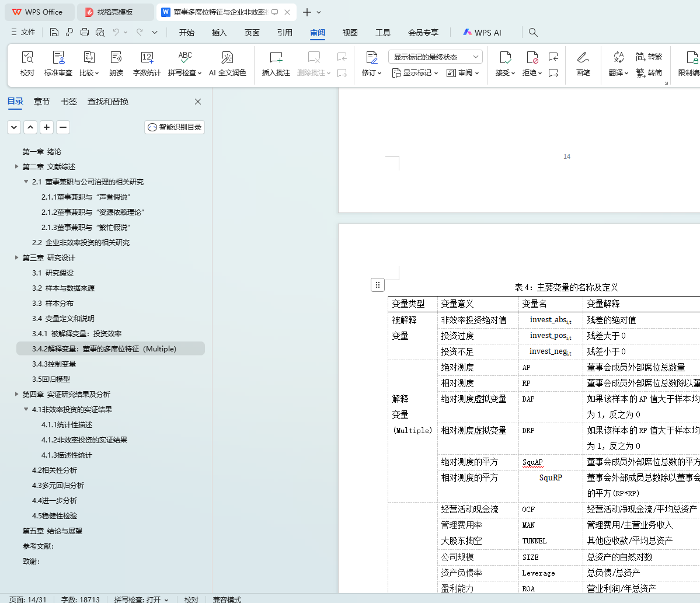Open the 文件 menu
700x603 pixels.
[23, 32]
